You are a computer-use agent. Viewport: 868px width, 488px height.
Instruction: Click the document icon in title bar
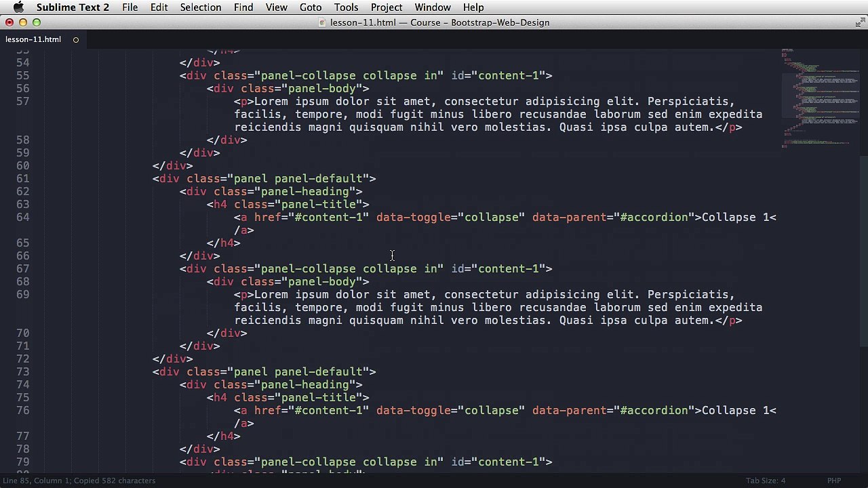pyautogui.click(x=323, y=23)
